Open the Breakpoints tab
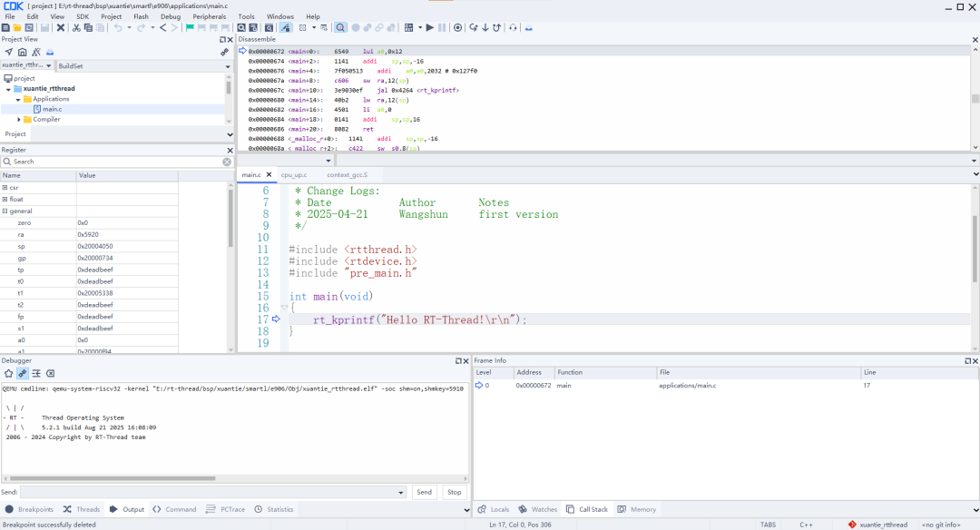 pos(29,509)
